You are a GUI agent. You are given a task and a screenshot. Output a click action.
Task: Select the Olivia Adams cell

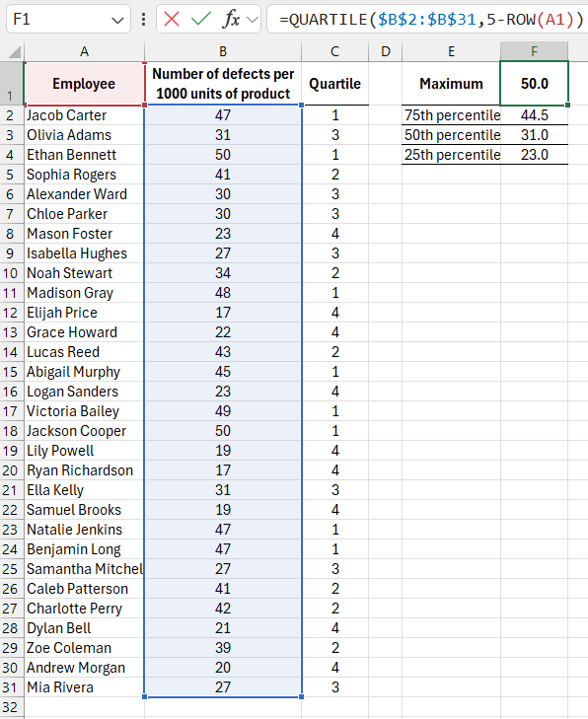pyautogui.click(x=84, y=135)
